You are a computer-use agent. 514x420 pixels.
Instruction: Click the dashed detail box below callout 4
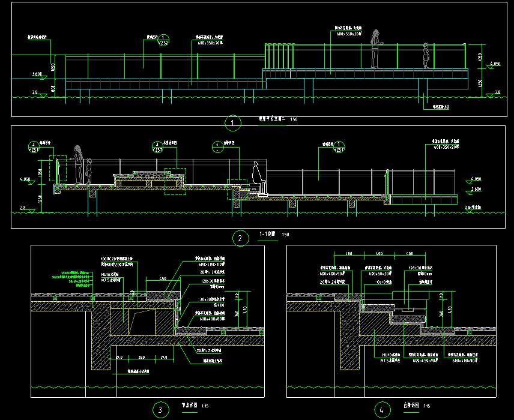click(237, 190)
